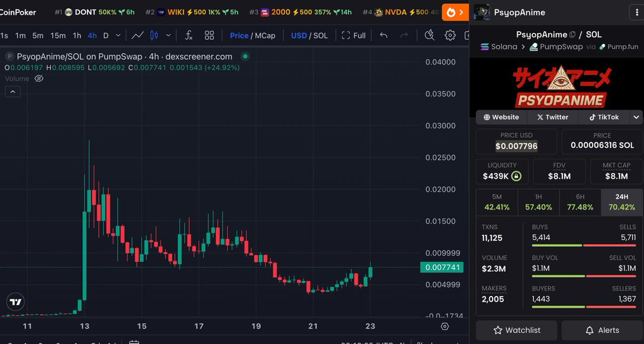Select the 1m timeframe

(20, 36)
